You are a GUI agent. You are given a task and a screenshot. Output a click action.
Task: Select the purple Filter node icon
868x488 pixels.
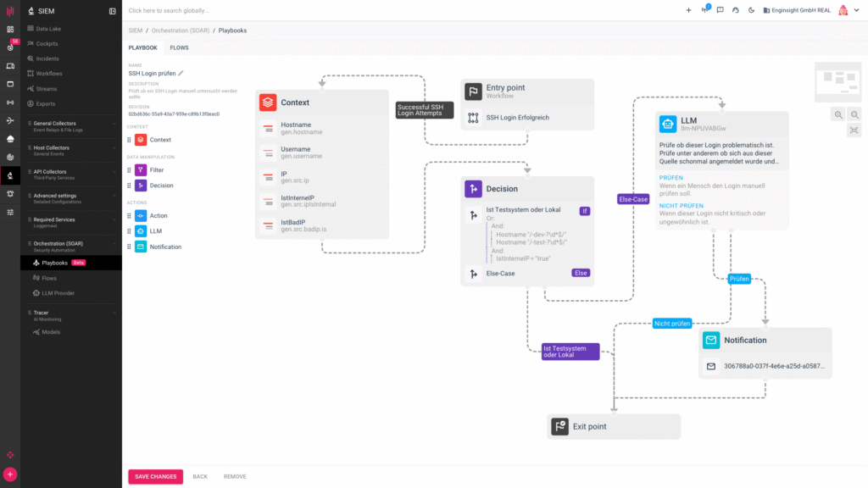pyautogui.click(x=141, y=170)
